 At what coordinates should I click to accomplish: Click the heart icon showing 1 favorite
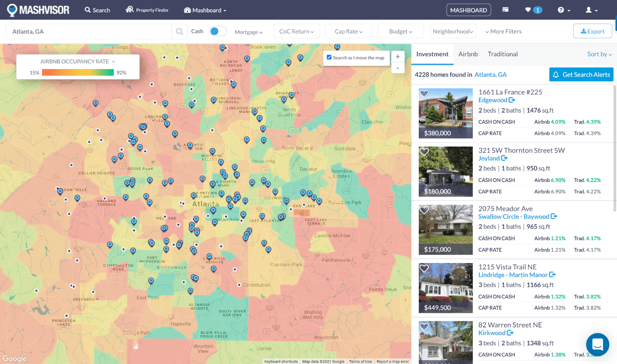(x=533, y=10)
